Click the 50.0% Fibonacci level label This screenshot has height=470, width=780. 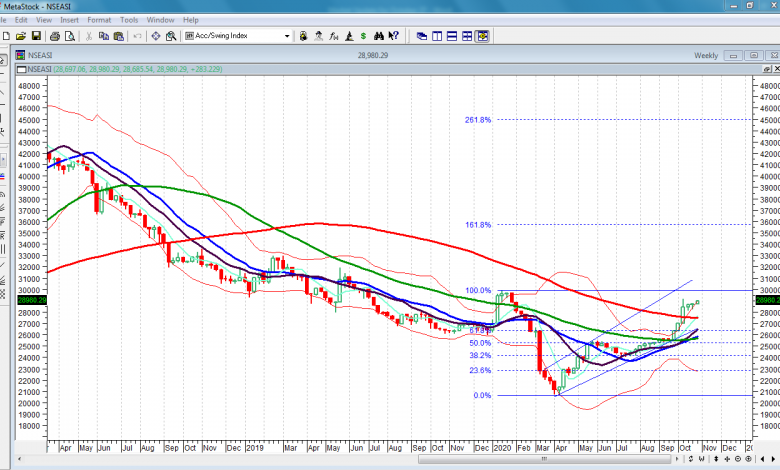pyautogui.click(x=480, y=343)
